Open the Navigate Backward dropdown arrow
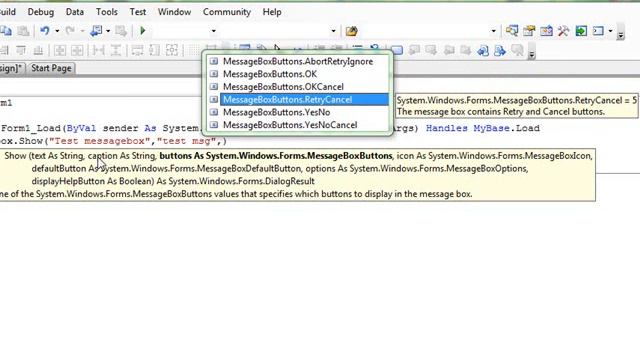Screen dimensions: 640x360 click(108, 31)
